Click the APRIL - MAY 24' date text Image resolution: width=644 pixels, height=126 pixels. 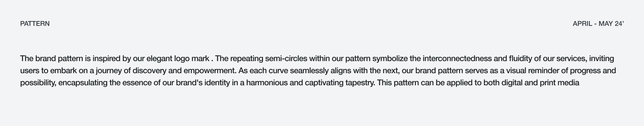coord(598,24)
